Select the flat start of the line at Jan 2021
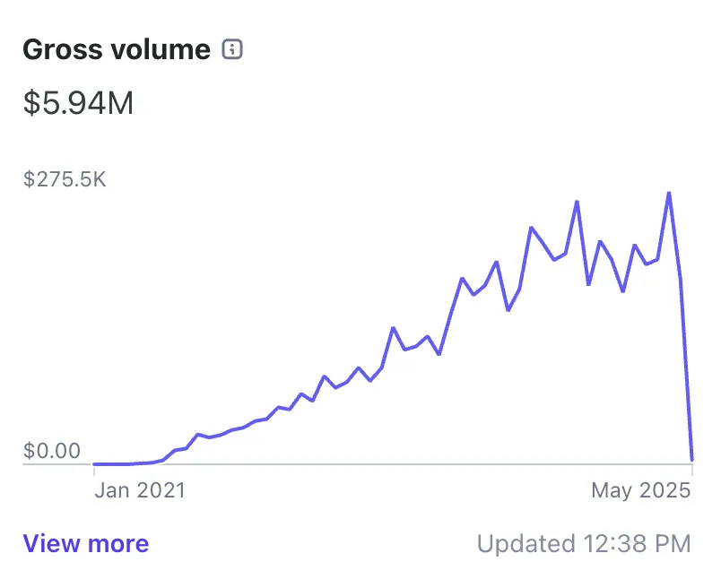 pyautogui.click(x=110, y=464)
